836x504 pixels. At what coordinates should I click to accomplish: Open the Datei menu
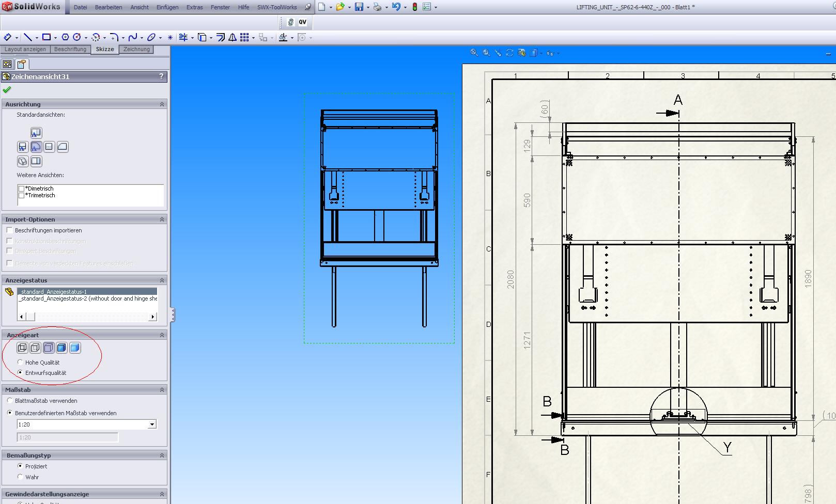tap(81, 7)
